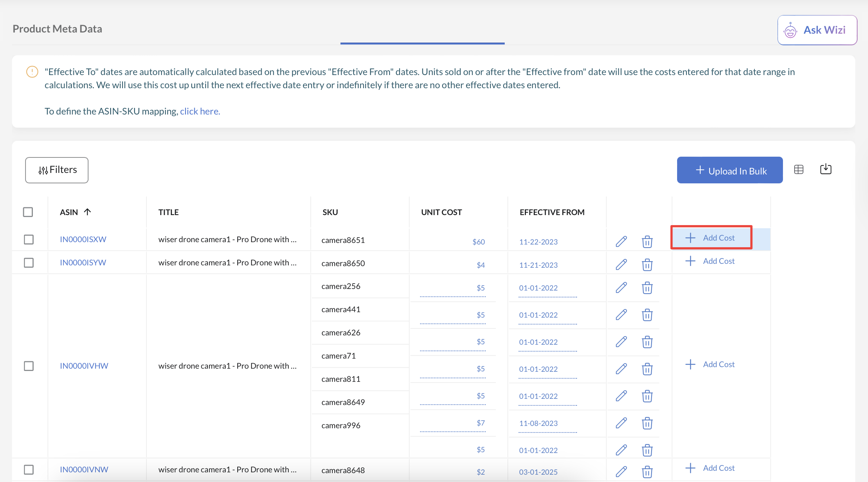Toggle the select-all header checkbox
Screen dimensions: 868x482
click(x=28, y=212)
